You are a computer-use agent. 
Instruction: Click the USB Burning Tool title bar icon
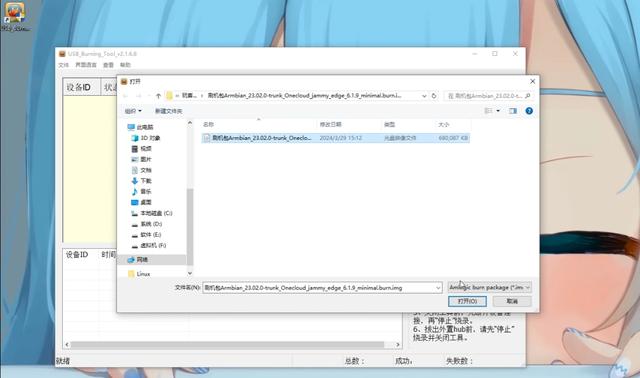click(62, 54)
